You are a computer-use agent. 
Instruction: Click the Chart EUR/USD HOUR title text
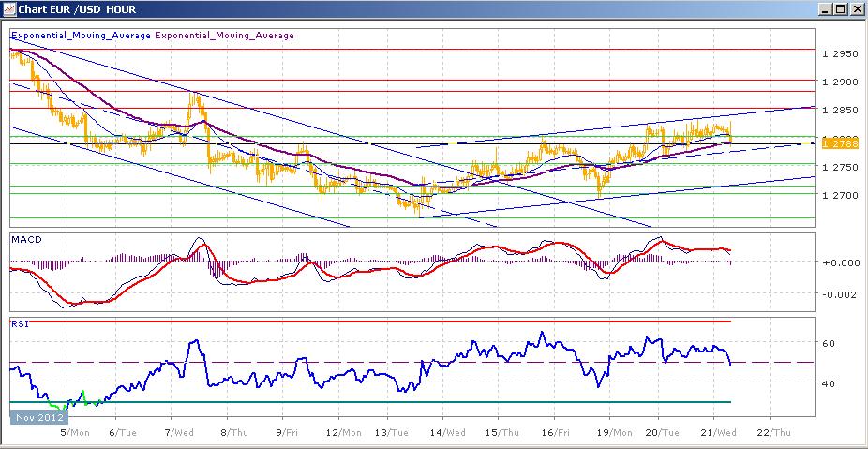(70, 9)
